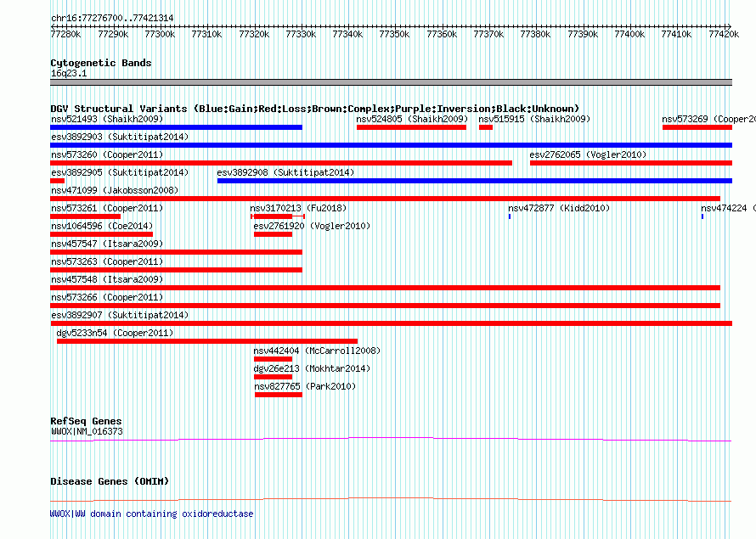Viewport: 756px width, 539px height.
Task: Click the WWOX|NM_016373 RefSeq gene label
Action: tap(87, 431)
